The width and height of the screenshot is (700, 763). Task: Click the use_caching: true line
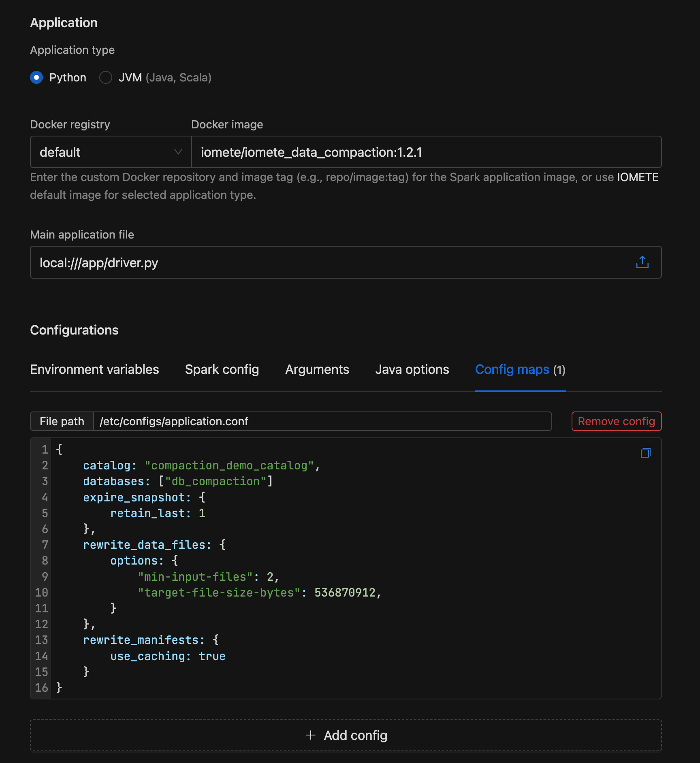[x=168, y=656]
